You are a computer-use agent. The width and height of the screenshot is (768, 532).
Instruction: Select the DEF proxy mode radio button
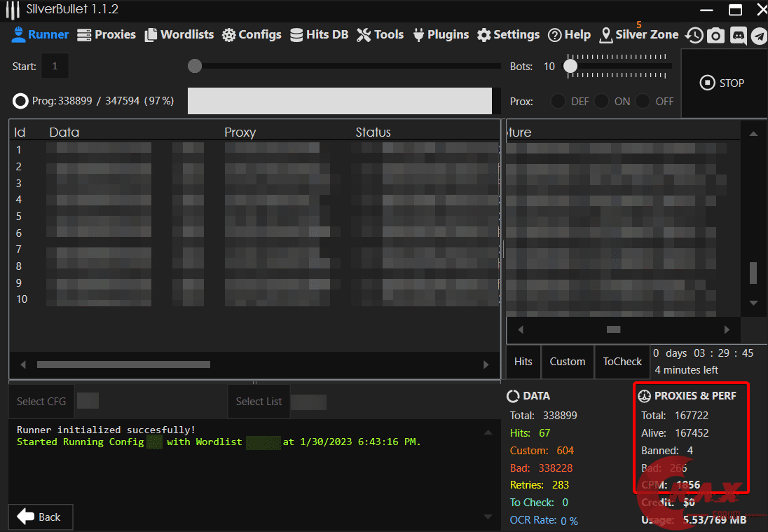click(558, 101)
